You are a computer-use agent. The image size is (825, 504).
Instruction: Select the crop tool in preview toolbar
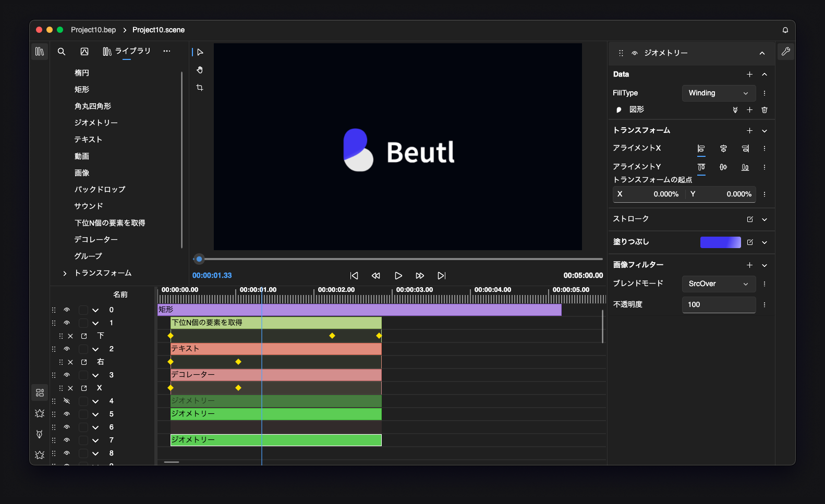click(200, 88)
